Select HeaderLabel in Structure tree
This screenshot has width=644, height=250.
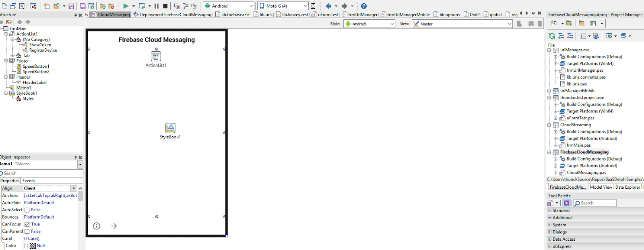[x=35, y=83]
